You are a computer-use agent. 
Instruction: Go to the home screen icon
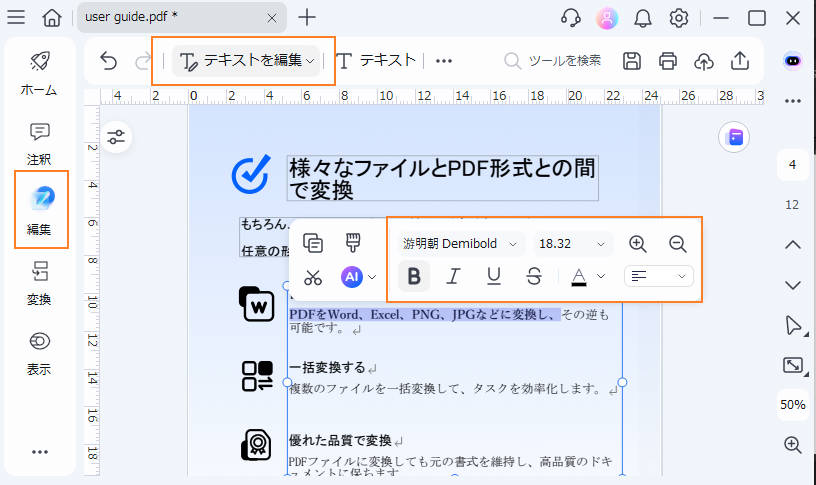(x=52, y=18)
